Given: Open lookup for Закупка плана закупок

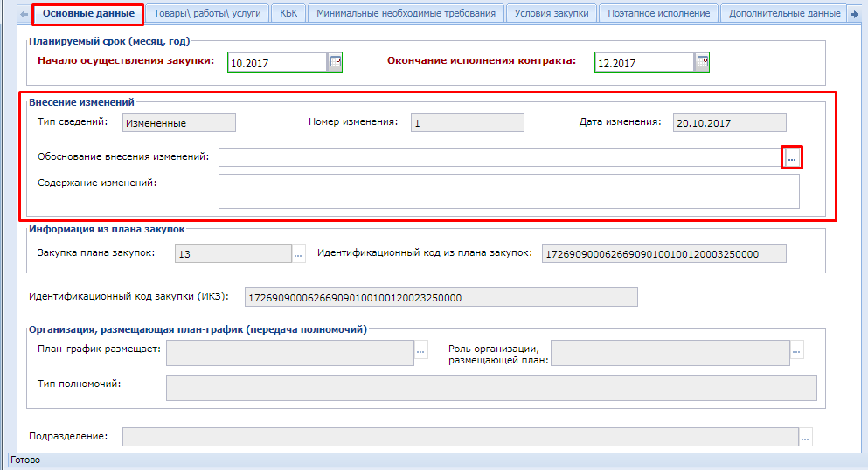Looking at the screenshot, I should tap(299, 254).
